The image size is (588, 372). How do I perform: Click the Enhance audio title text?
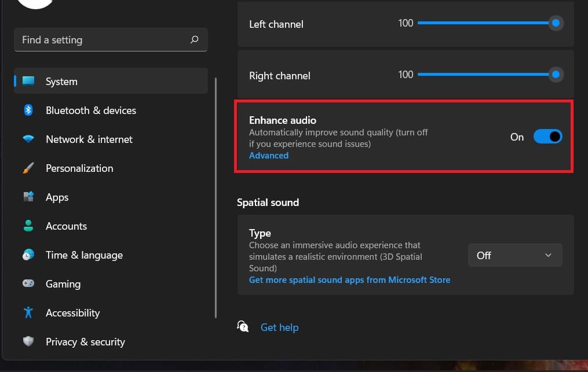click(282, 120)
